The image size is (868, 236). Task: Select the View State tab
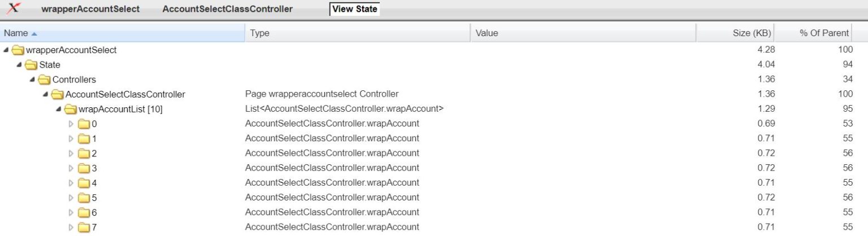354,9
